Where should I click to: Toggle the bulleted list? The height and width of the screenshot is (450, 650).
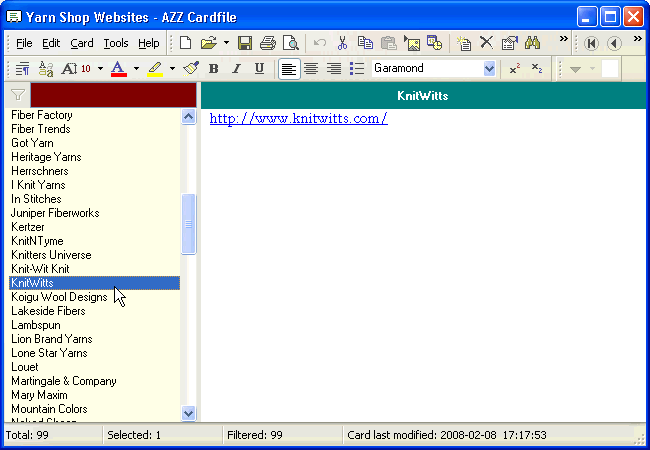pos(357,68)
